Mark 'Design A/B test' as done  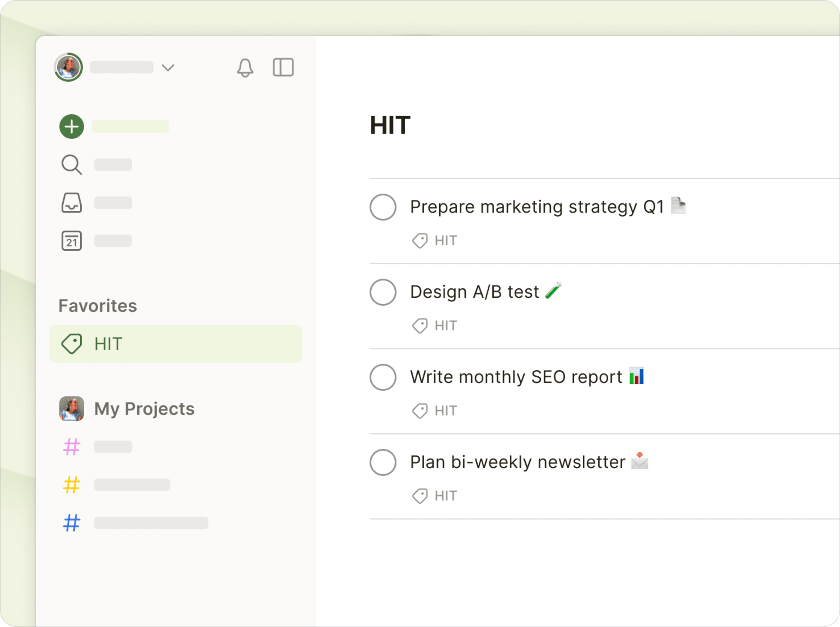(383, 292)
